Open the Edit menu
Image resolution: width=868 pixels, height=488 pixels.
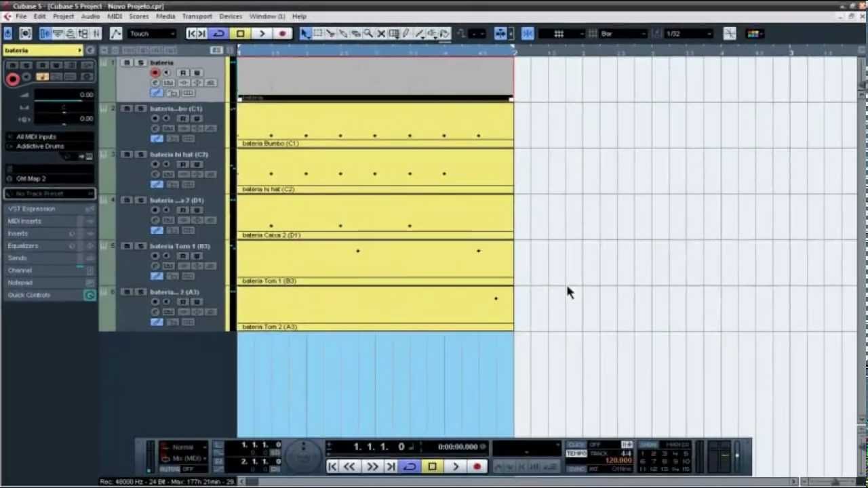40,16
